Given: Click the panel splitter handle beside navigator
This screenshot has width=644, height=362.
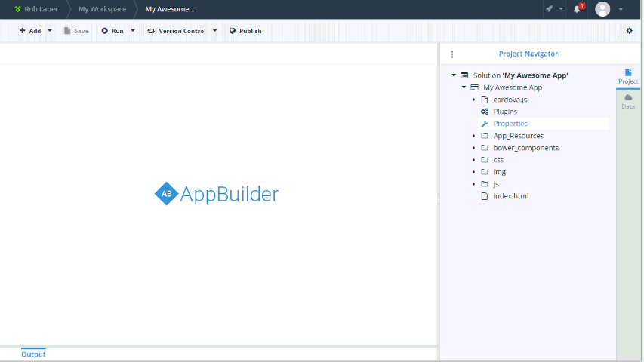Looking at the screenshot, I should 439,201.
